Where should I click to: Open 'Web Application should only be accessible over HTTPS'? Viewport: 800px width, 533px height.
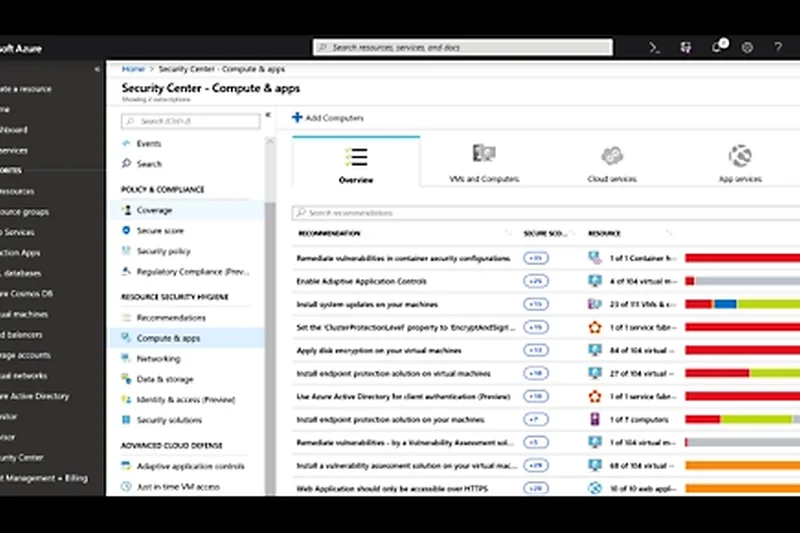392,489
